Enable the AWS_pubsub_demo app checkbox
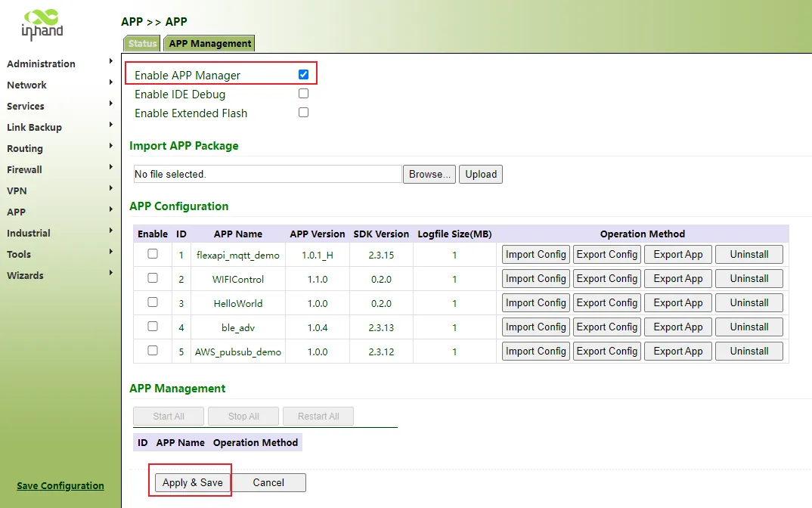812x508 pixels. click(152, 351)
